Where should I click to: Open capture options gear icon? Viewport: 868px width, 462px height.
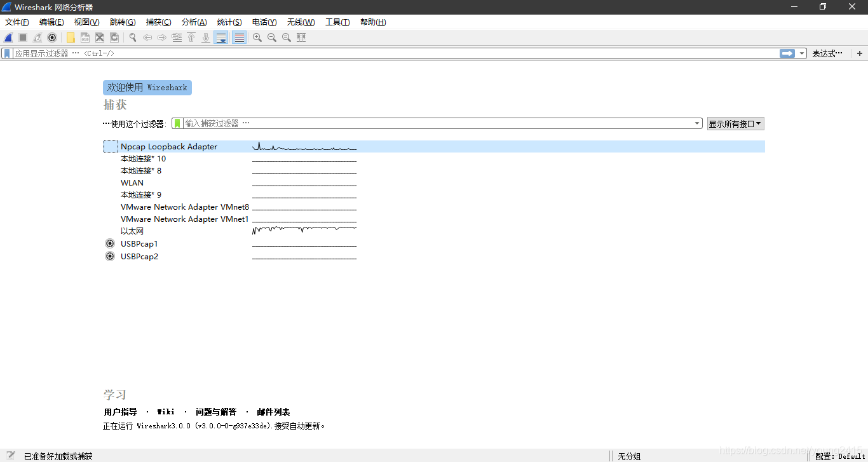pos(52,37)
